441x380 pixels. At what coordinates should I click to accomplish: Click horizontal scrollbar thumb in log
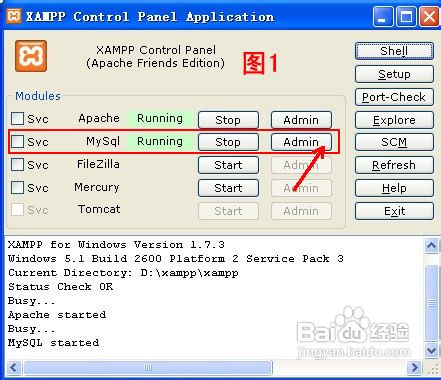click(148, 368)
